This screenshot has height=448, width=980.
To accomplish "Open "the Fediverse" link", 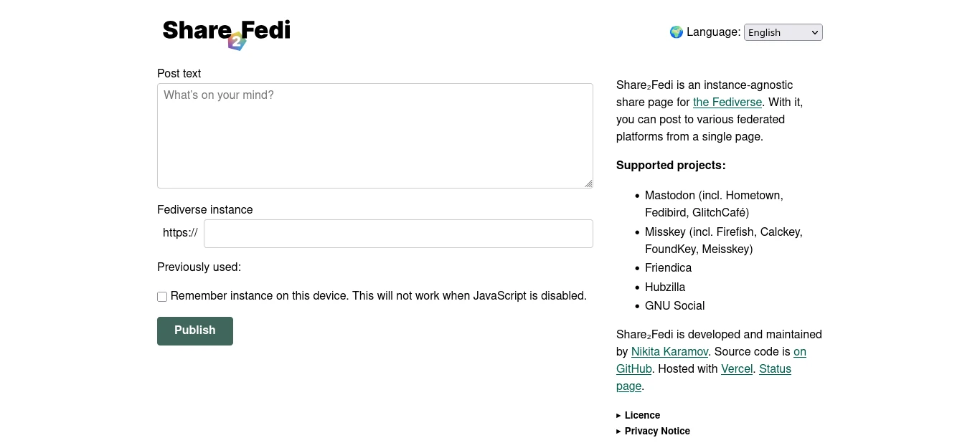I will tap(727, 103).
